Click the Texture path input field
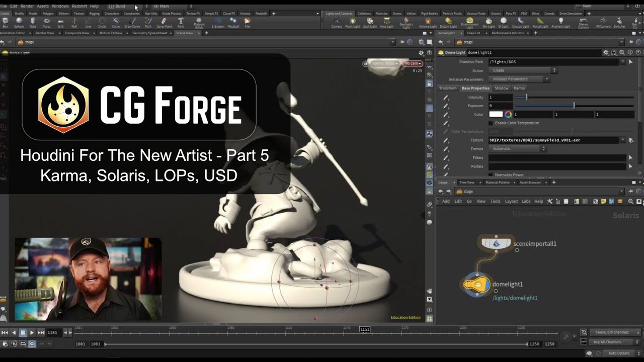The image size is (644, 362). (553, 140)
